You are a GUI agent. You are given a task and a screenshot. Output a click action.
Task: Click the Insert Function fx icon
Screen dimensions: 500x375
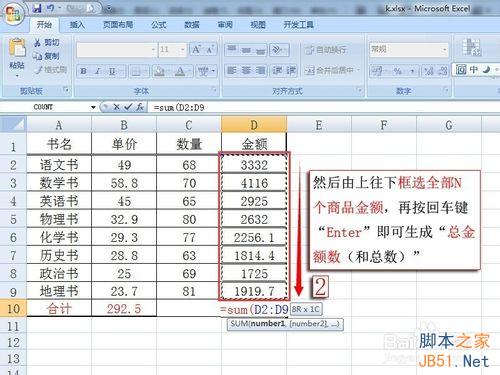click(140, 107)
